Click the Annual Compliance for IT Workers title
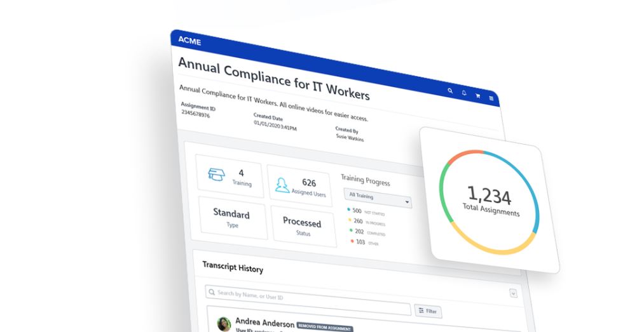644x332 pixels. click(274, 79)
